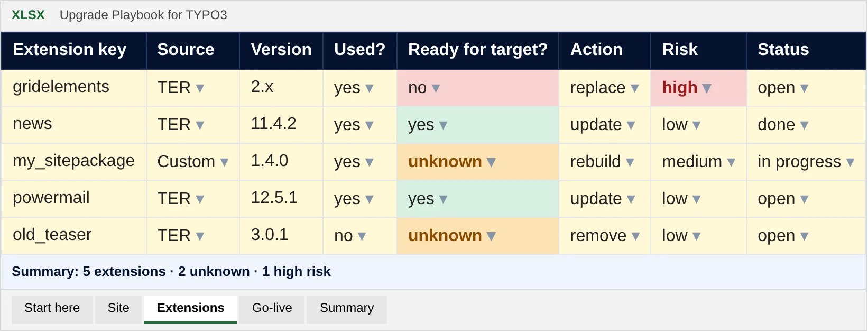Open the 'rebuild' action dropdown arrow
The height and width of the screenshot is (332, 868).
tap(630, 162)
